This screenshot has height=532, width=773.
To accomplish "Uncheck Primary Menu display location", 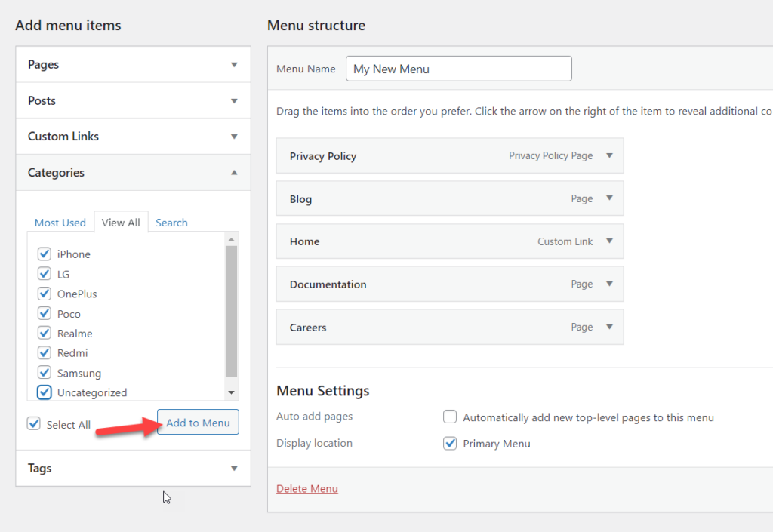I will [450, 444].
